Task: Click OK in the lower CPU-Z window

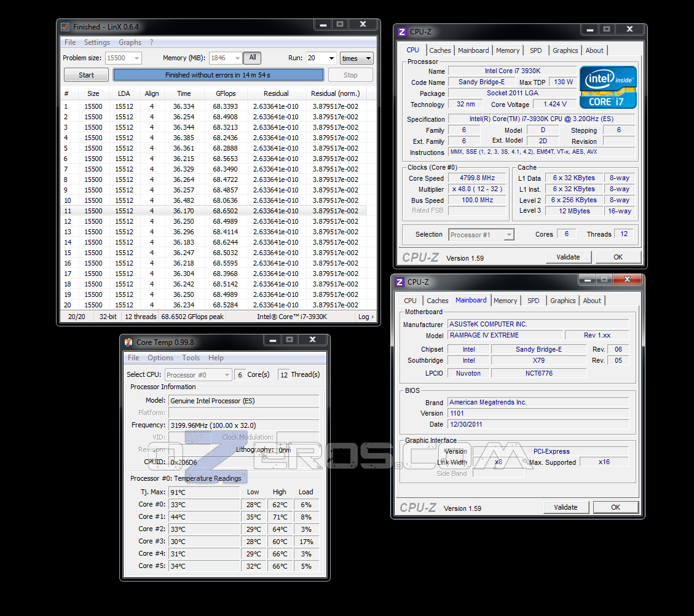Action: [616, 507]
